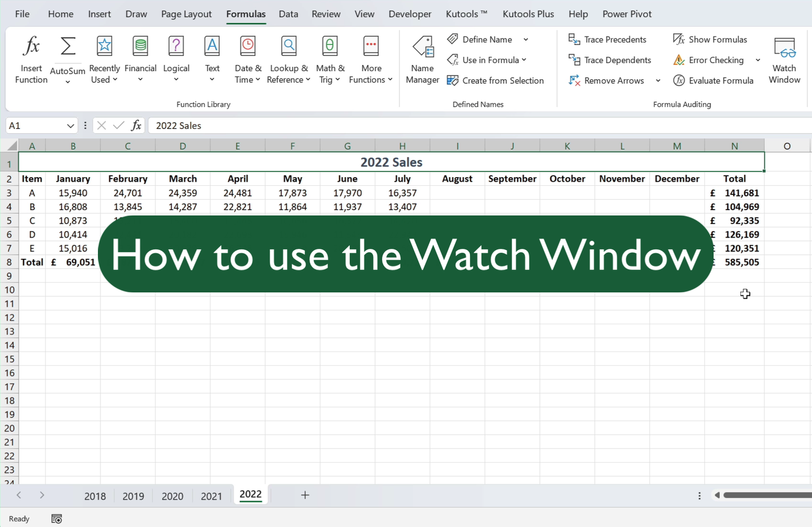The image size is (812, 527).
Task: Toggle Show Formulas view
Action: click(x=710, y=40)
